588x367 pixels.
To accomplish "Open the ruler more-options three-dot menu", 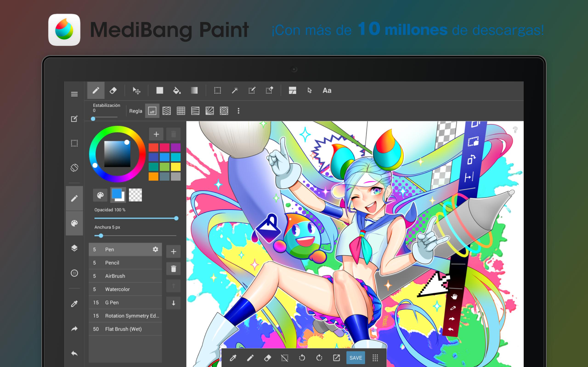I will [x=238, y=111].
